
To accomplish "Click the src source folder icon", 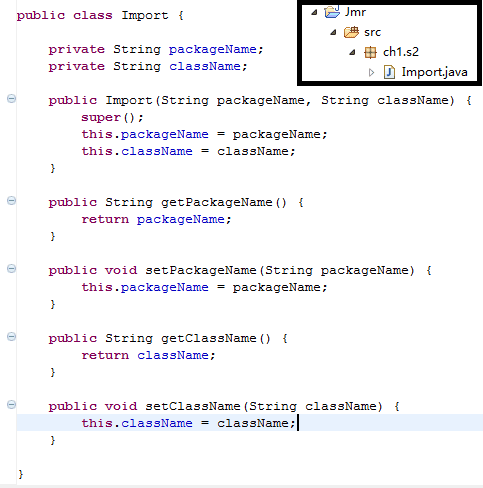I will (x=351, y=32).
